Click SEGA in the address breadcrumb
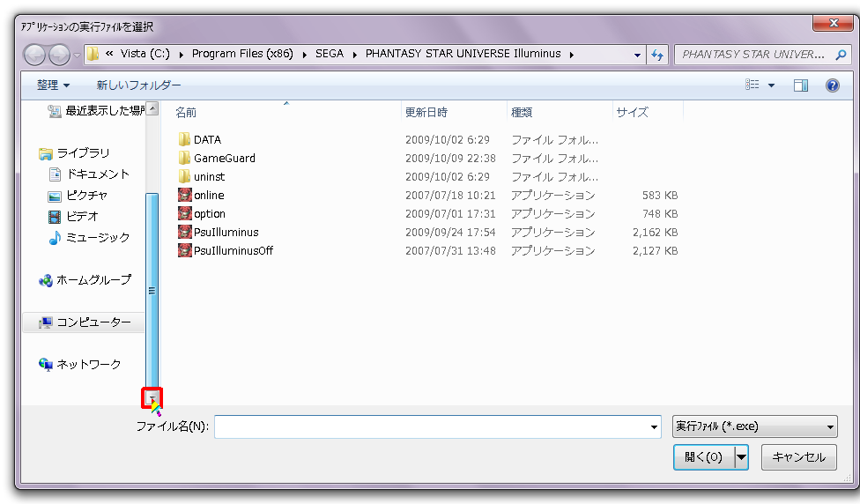Viewport: 860px width, 504px height. [x=329, y=54]
